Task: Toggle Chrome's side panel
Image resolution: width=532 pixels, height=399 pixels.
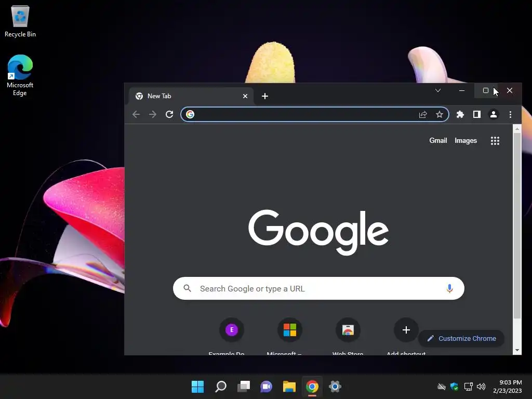Action: tap(477, 114)
